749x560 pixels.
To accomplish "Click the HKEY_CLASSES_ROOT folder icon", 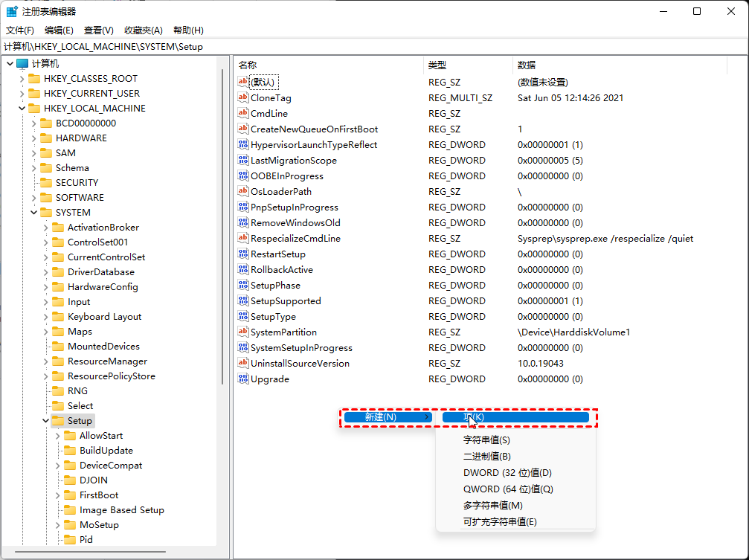I will point(34,79).
